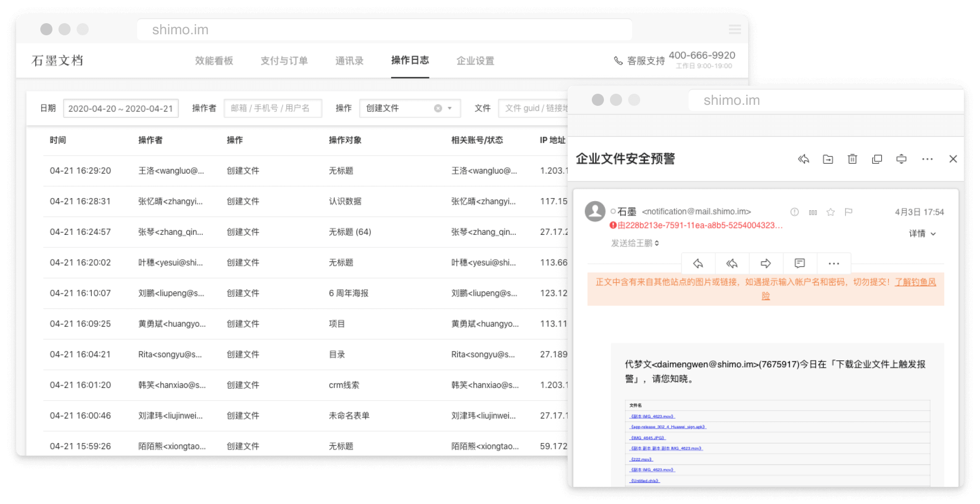The height and width of the screenshot is (504, 980).
Task: Open more options dots in email header
Action: click(927, 159)
